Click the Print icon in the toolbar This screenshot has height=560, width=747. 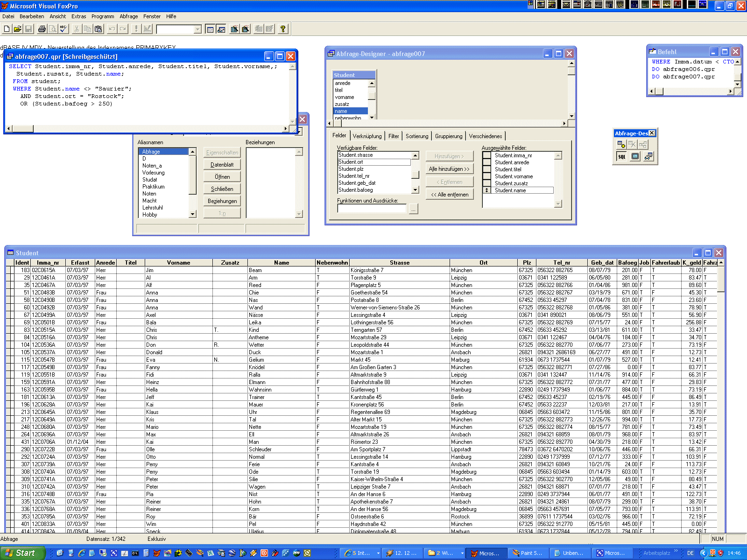[42, 29]
